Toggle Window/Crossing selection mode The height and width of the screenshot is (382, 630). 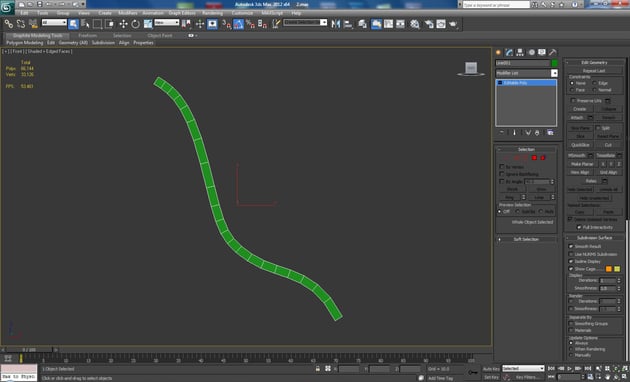coord(109,24)
